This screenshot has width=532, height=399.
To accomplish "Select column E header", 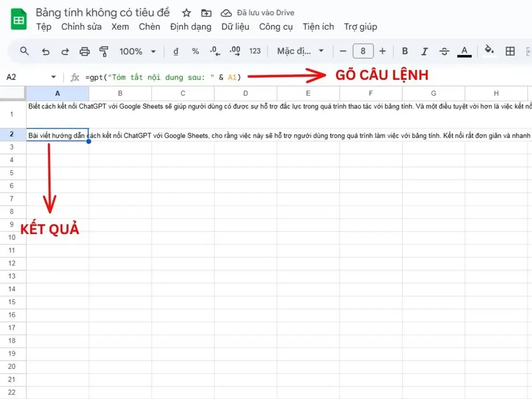I will 308,93.
